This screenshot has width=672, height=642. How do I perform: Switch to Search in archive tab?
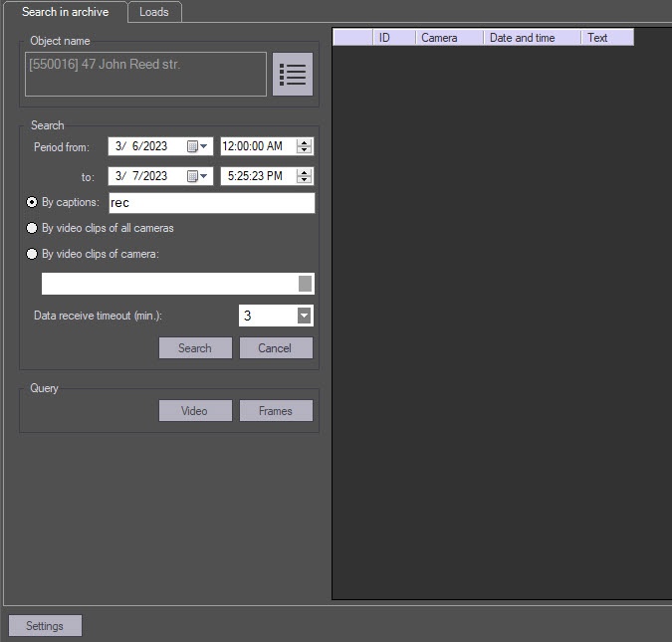pyautogui.click(x=65, y=12)
